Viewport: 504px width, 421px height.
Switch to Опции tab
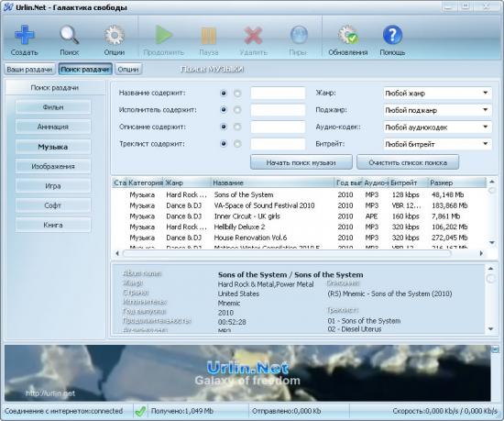(x=128, y=69)
